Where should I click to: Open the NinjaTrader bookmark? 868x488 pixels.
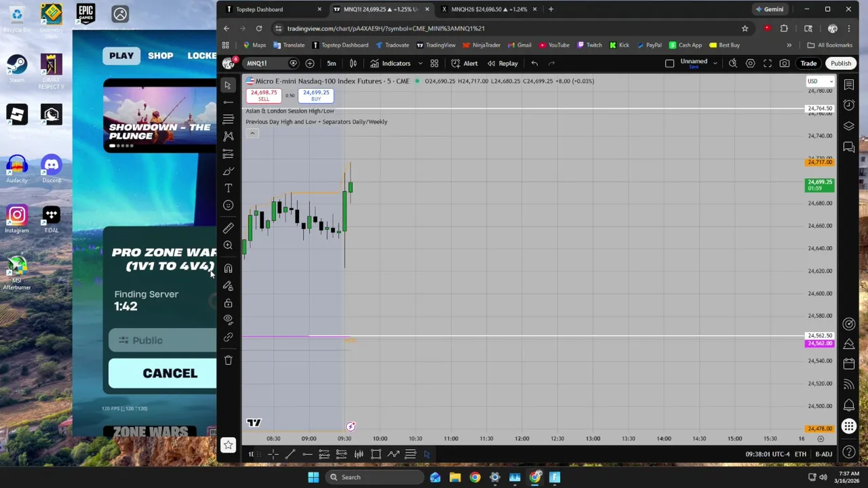[481, 45]
